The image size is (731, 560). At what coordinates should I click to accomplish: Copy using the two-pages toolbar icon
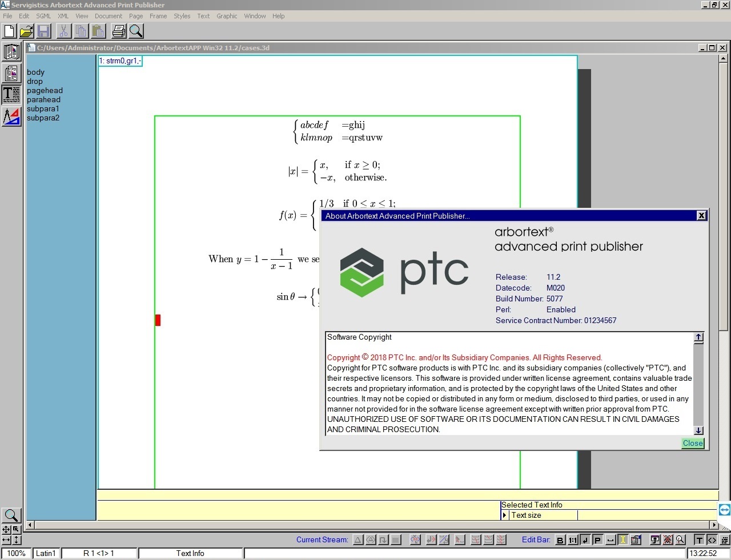click(81, 31)
